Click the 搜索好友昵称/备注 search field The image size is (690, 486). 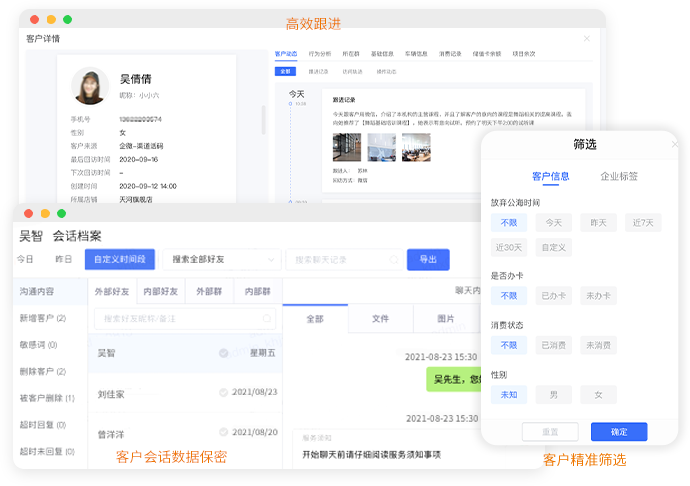pyautogui.click(x=185, y=318)
